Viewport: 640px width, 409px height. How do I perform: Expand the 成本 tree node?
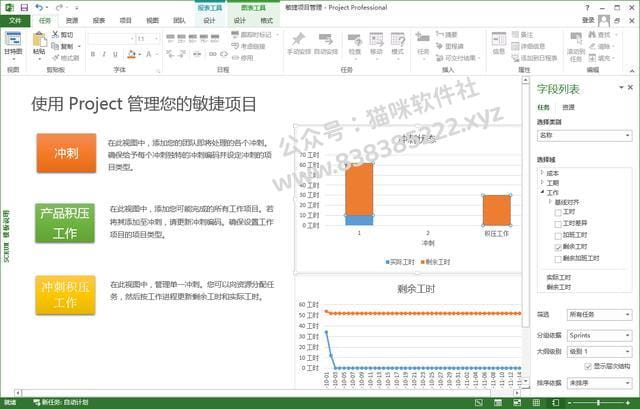[x=542, y=173]
